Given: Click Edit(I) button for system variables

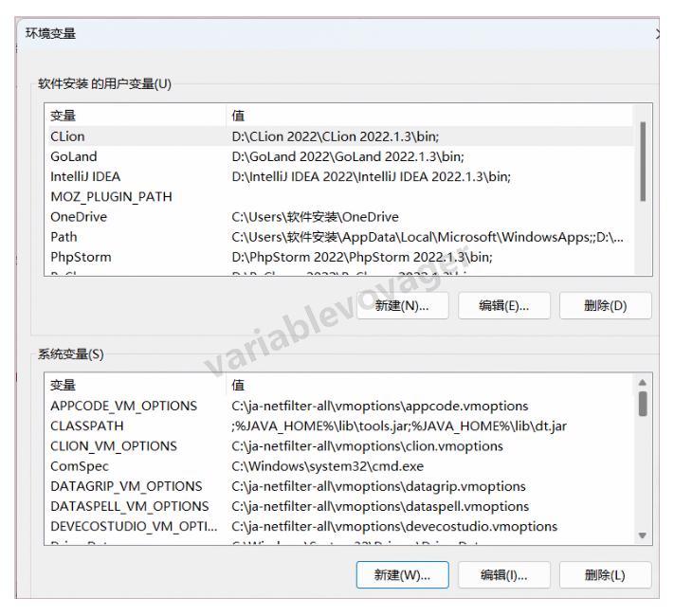Looking at the screenshot, I should pyautogui.click(x=503, y=574).
